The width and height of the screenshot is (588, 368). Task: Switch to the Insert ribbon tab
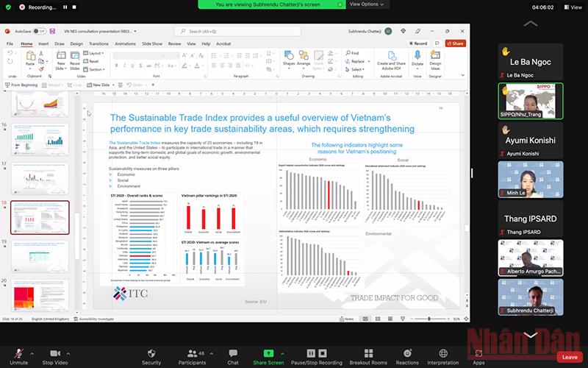tap(44, 43)
